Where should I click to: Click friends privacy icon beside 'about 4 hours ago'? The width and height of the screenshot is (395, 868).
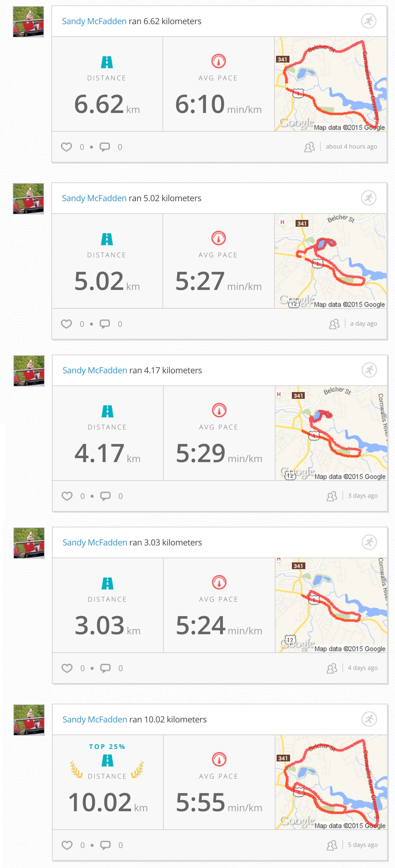pos(310,147)
